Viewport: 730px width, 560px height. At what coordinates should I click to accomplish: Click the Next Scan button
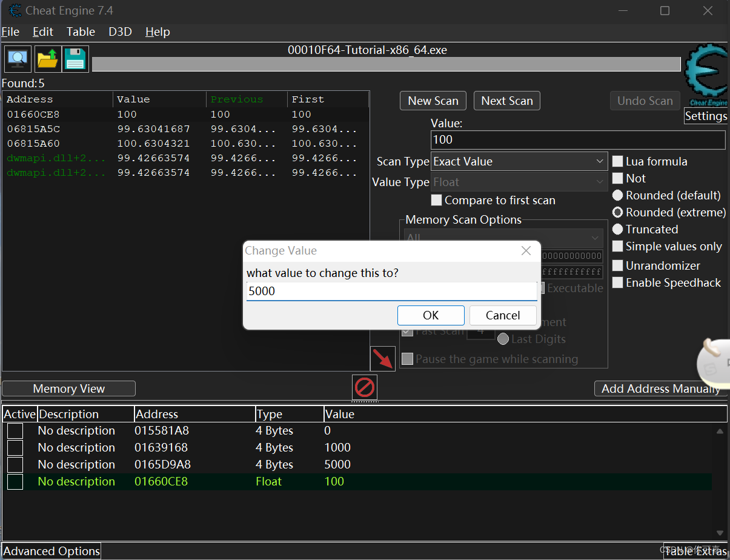click(x=507, y=101)
